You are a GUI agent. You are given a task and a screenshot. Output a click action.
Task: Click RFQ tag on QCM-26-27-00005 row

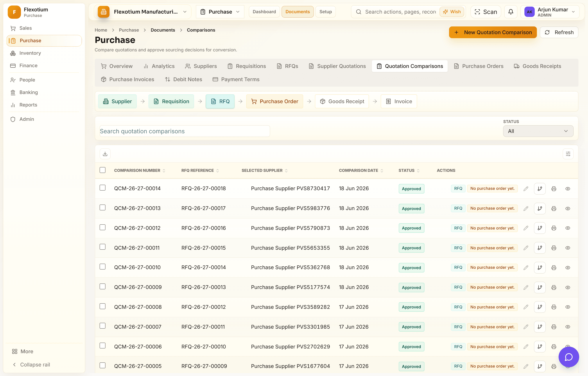(x=458, y=366)
